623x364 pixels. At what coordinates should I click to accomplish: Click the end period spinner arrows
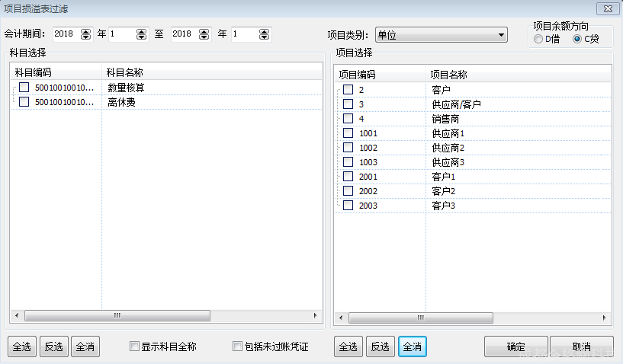coord(264,34)
